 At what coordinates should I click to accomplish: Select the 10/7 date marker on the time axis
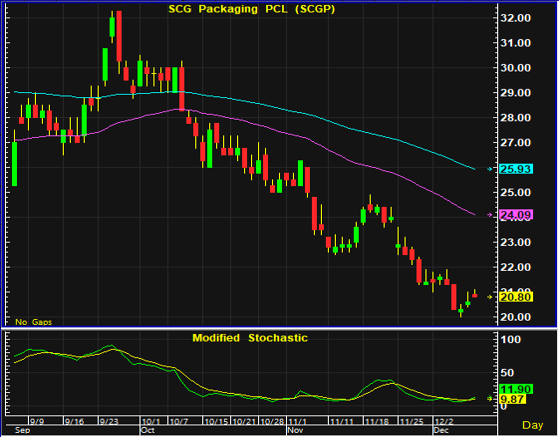tap(179, 422)
